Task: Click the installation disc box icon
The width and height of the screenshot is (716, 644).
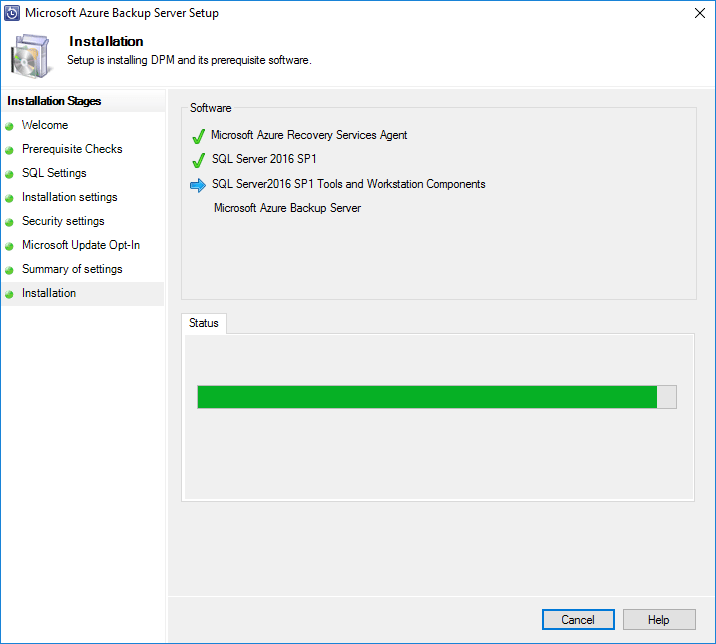Action: click(30, 56)
